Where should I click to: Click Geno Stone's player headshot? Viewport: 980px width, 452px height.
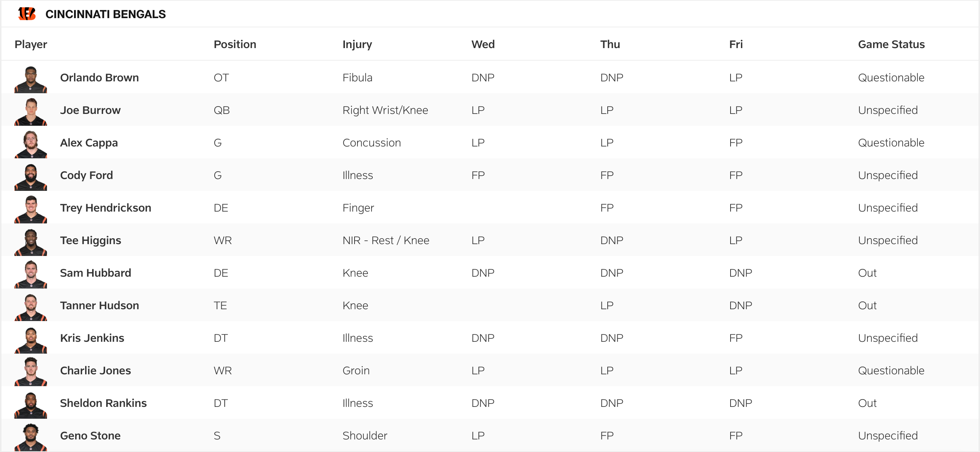pos(31,437)
